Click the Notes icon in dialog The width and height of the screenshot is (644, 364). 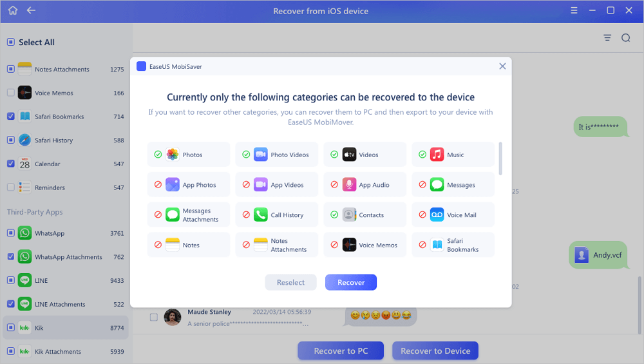coord(173,244)
